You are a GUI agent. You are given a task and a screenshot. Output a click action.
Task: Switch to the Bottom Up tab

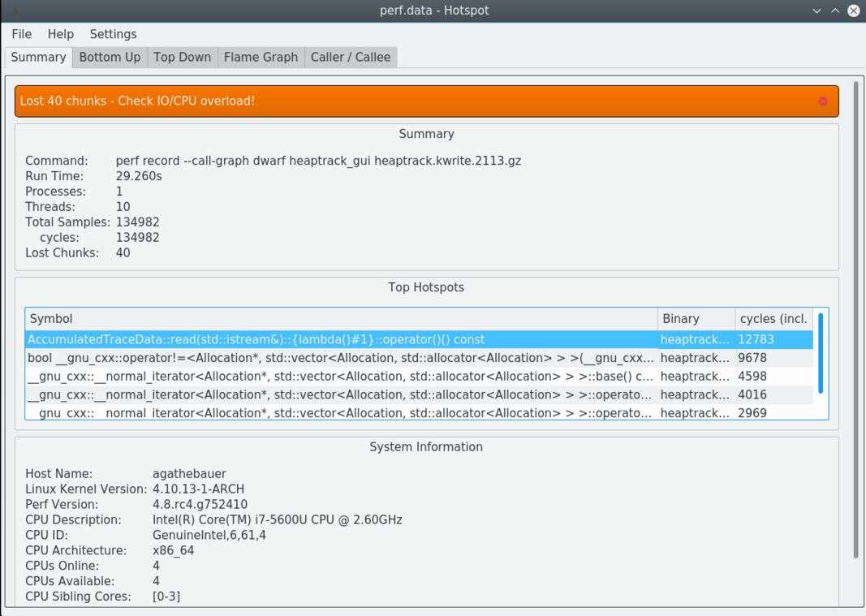point(110,57)
